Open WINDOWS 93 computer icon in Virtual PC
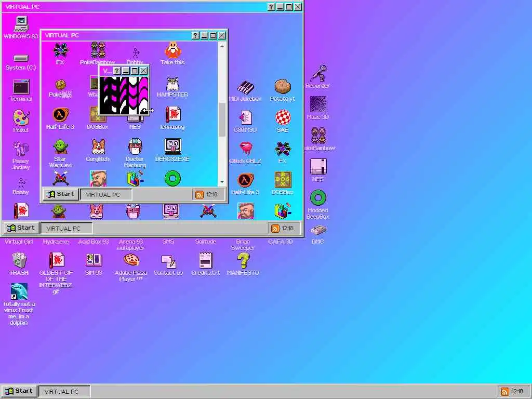Image resolution: width=532 pixels, height=399 pixels. pyautogui.click(x=21, y=24)
